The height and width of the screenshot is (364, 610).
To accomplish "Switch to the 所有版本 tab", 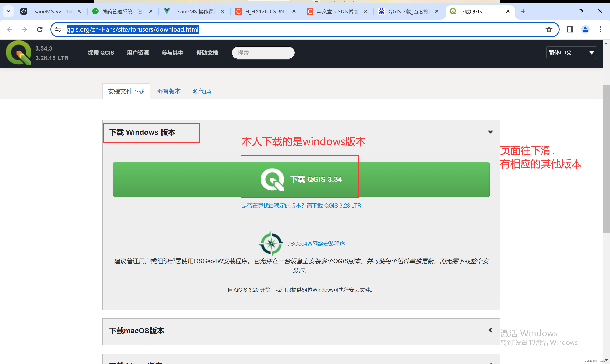I will click(168, 91).
